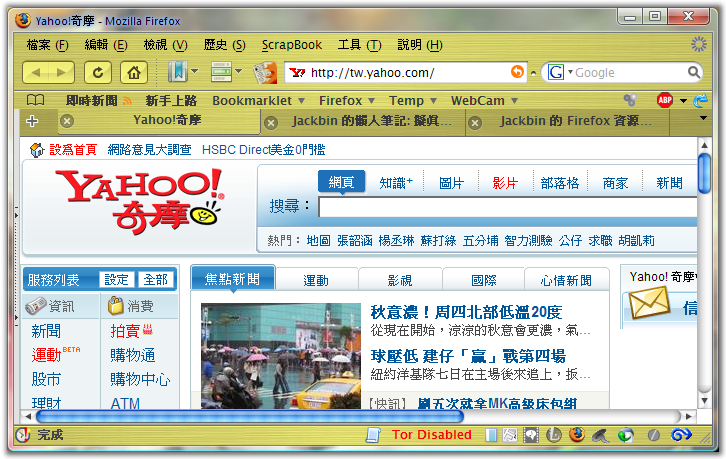Expand the dropdown beside the green list icon
The height and width of the screenshot is (459, 726).
click(x=238, y=71)
